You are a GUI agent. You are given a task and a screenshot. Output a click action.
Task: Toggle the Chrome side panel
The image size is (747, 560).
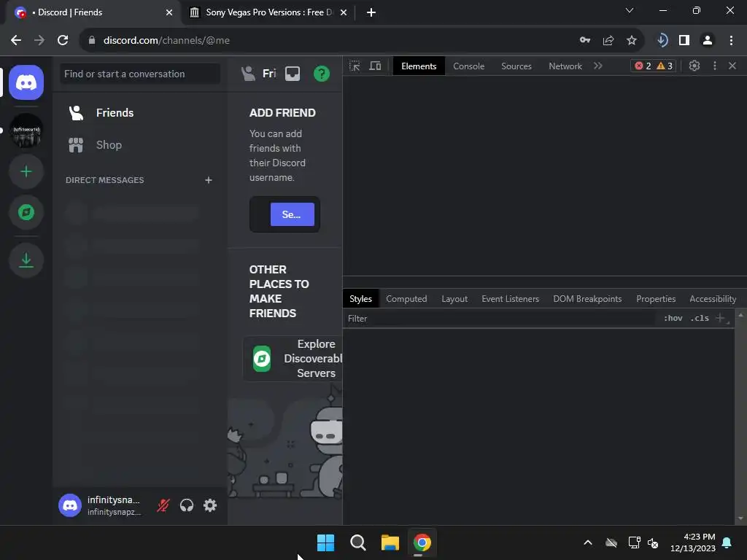tap(684, 41)
